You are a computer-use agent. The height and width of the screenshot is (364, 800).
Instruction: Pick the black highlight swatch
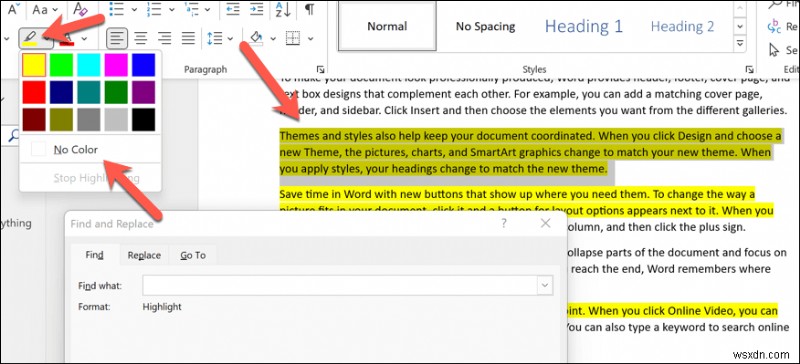pos(143,119)
